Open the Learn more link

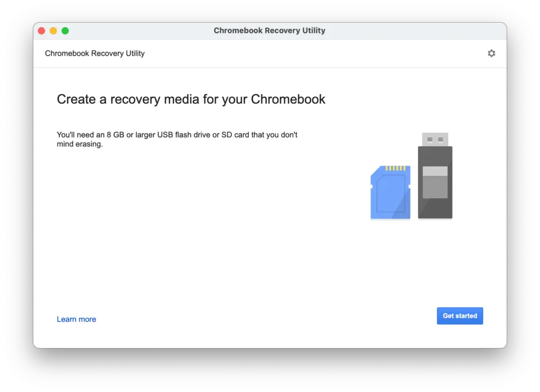point(76,319)
